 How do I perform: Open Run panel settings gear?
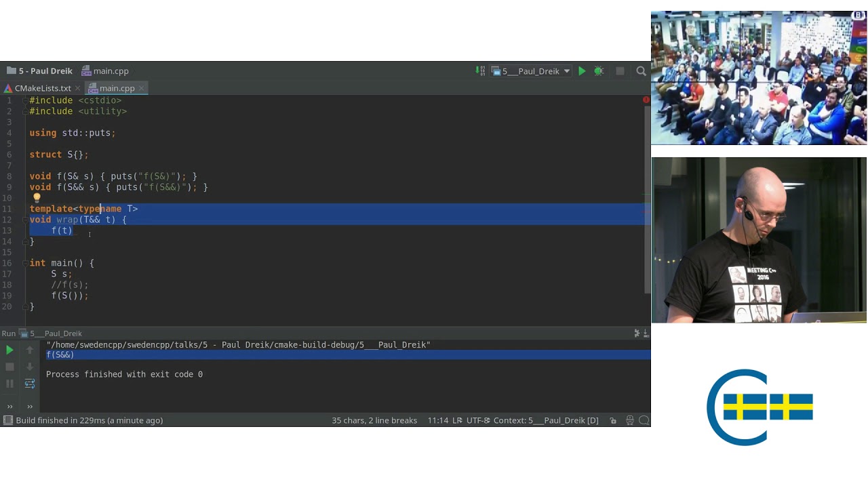click(x=637, y=333)
